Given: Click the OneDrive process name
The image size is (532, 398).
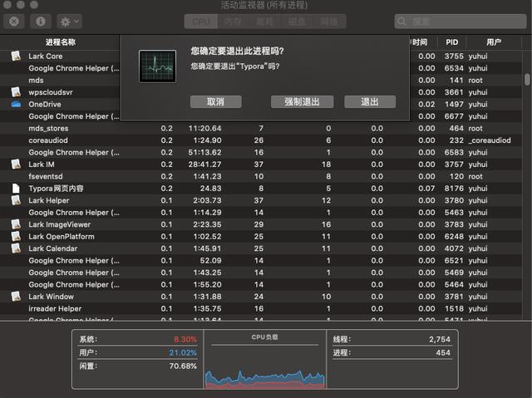Looking at the screenshot, I should coord(45,105).
